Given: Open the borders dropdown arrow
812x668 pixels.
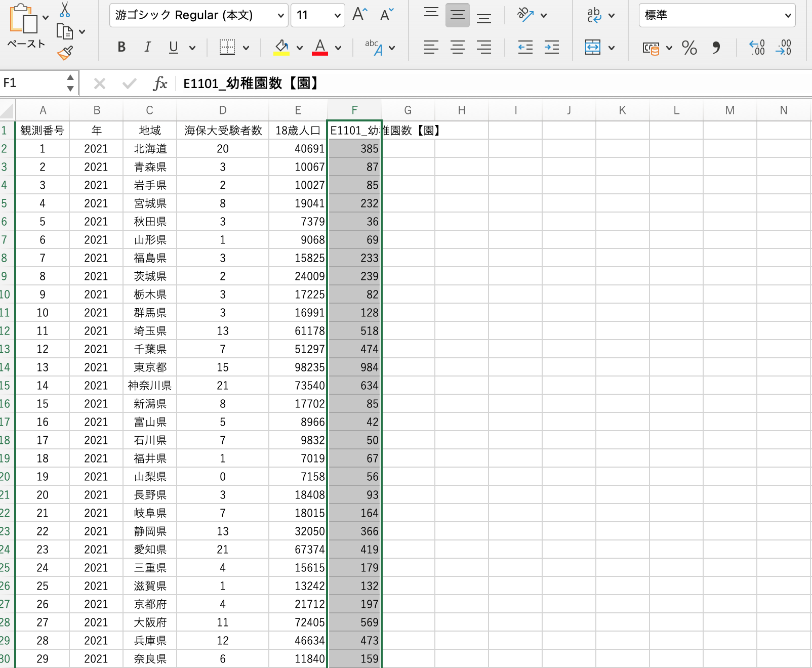Looking at the screenshot, I should 246,48.
